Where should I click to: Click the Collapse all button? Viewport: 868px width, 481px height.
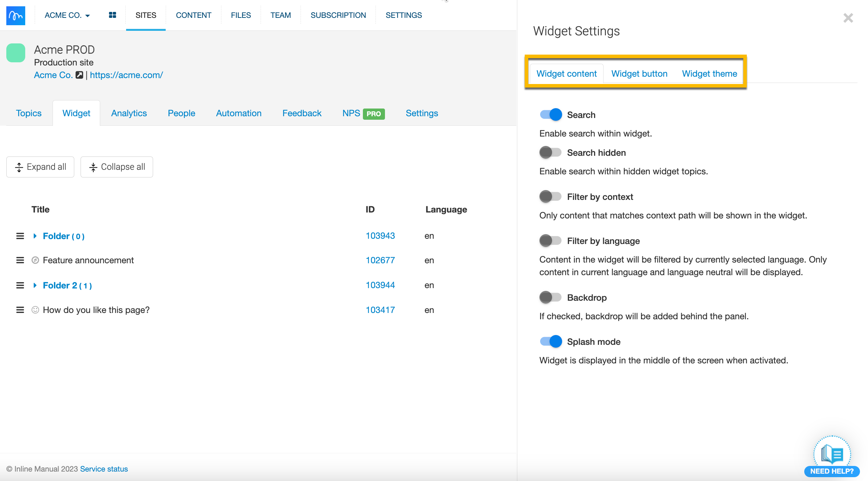[x=117, y=167]
